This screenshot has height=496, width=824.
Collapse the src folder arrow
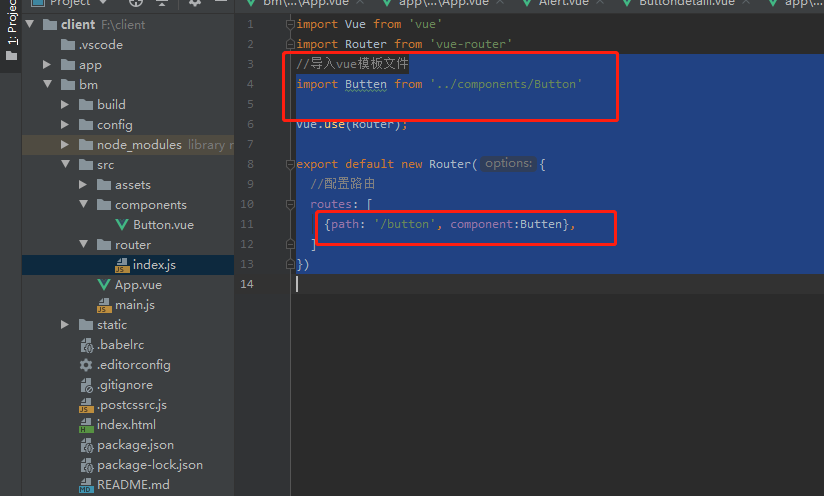[66, 164]
